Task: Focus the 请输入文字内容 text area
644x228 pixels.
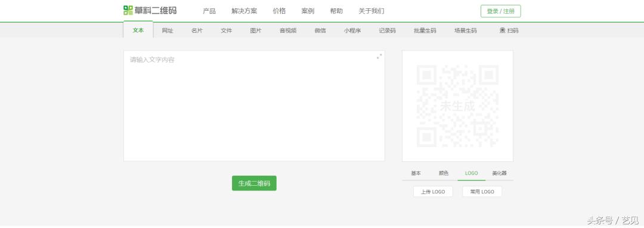Action: coord(254,106)
